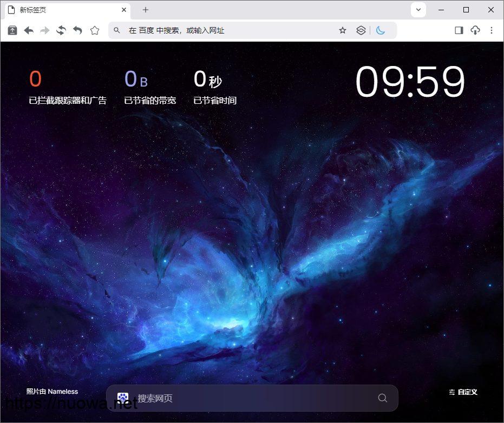The image size is (504, 423).
Task: Click the layered hexagon icon in address bar
Action: tap(361, 31)
